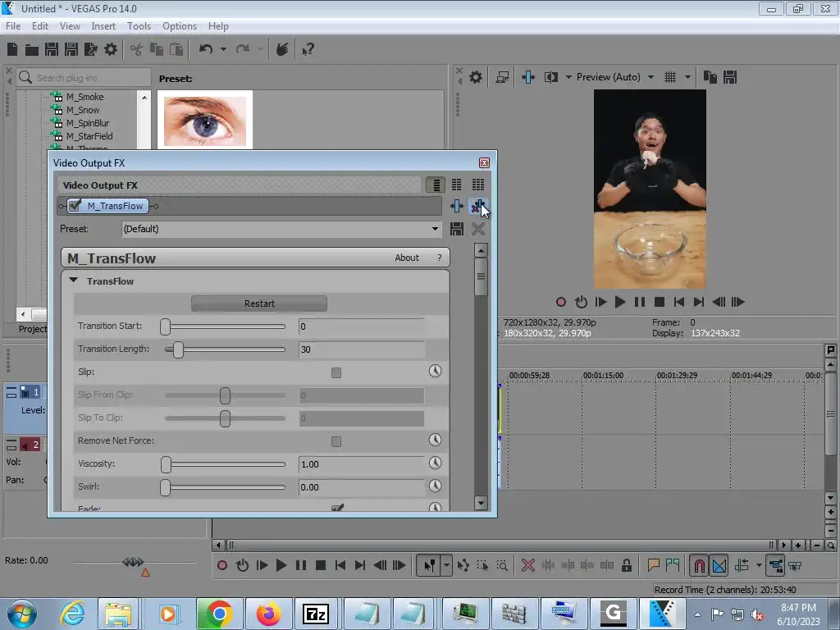The height and width of the screenshot is (630, 840).
Task: Click Stop in the timeline transport bar
Action: (x=321, y=565)
